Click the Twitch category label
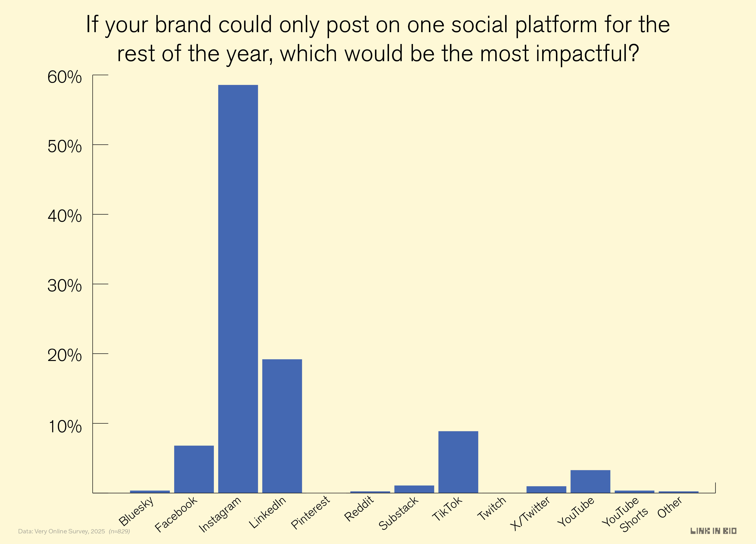756x544 pixels. point(492,508)
